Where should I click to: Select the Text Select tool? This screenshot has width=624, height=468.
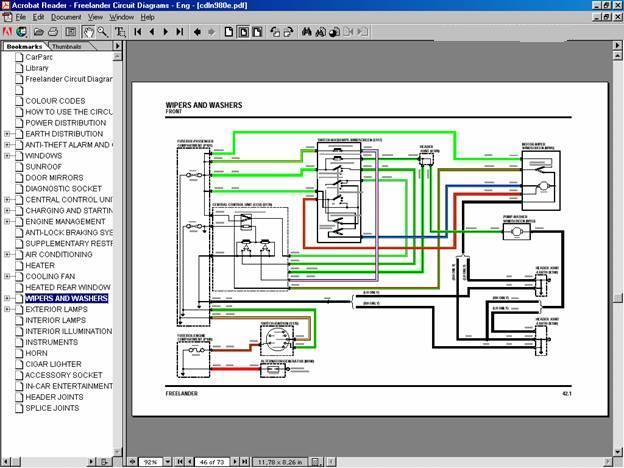(x=120, y=32)
